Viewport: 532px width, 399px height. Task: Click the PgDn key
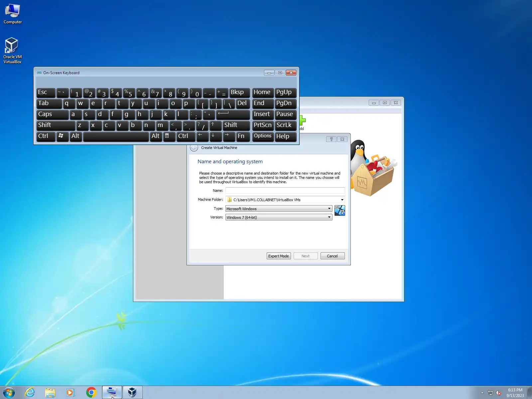[286, 103]
